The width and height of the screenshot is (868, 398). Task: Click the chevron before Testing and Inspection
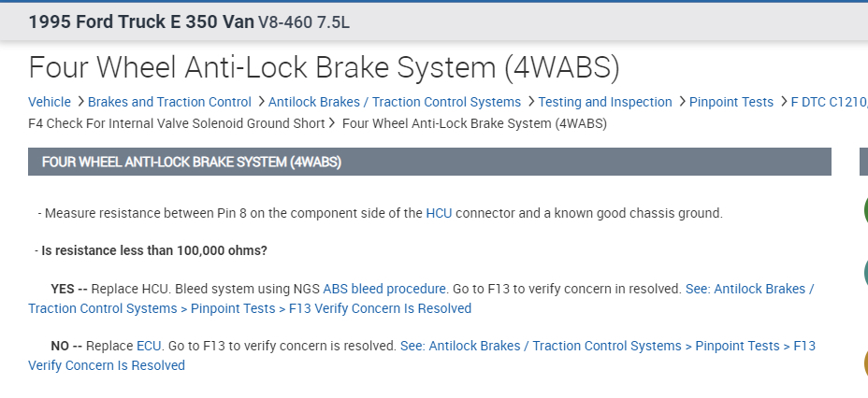click(x=531, y=102)
